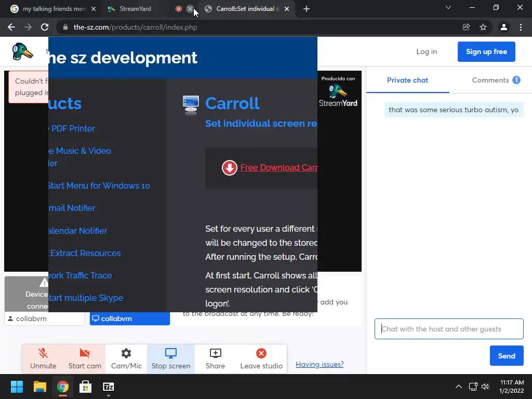Screen dimensions: 532x399
Task: Click the volume tray icon
Action: pyautogui.click(x=485, y=387)
